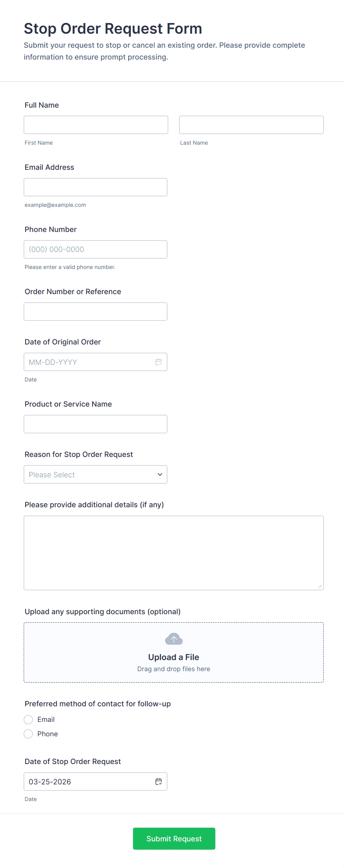Screen dimensions: 344x868
Task: Focus Order Number or Reference field
Action: [x=95, y=312]
